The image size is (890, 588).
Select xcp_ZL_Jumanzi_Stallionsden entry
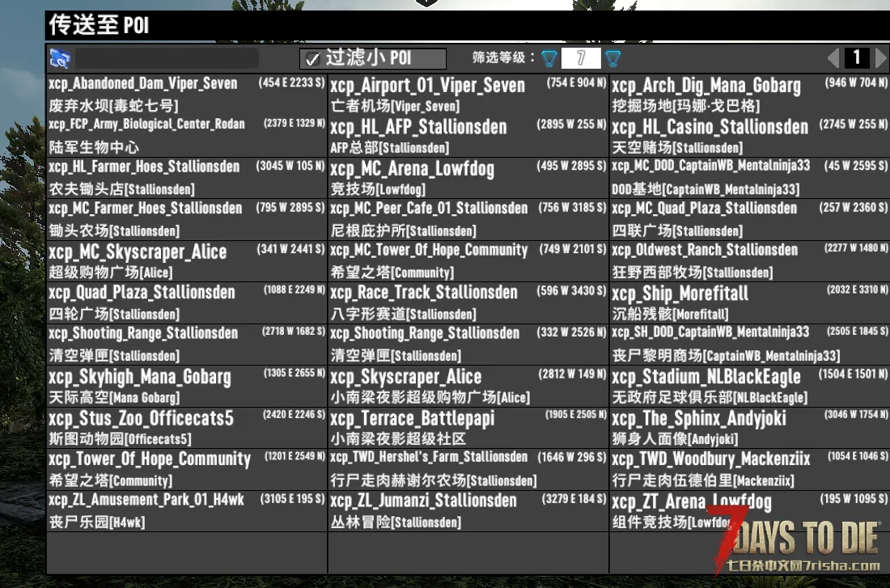click(x=468, y=511)
